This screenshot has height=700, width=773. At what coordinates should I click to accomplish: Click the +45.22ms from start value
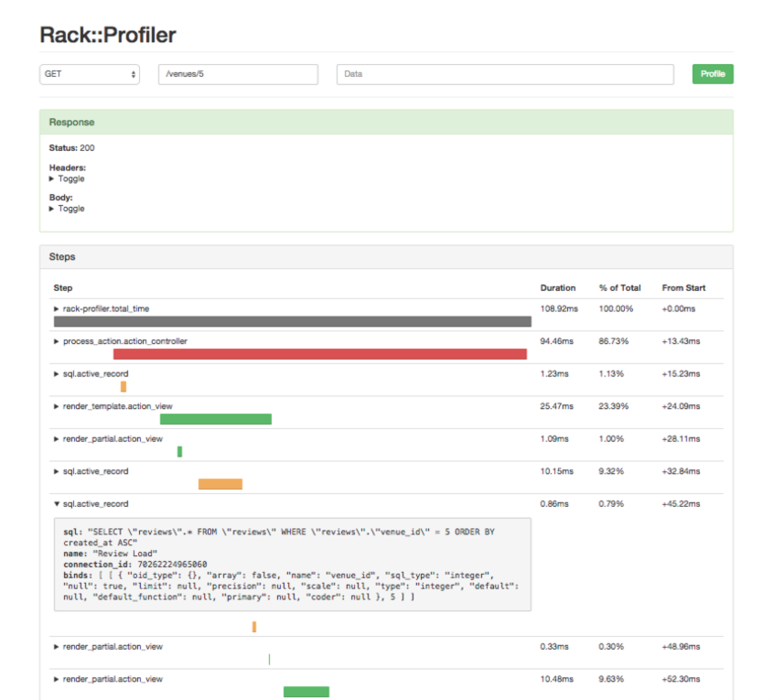pyautogui.click(x=681, y=504)
